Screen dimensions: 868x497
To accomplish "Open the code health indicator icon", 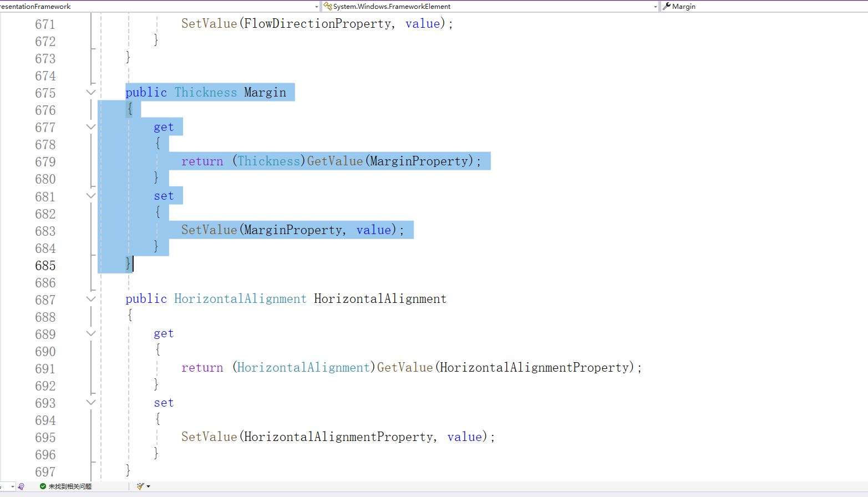I will [21, 486].
